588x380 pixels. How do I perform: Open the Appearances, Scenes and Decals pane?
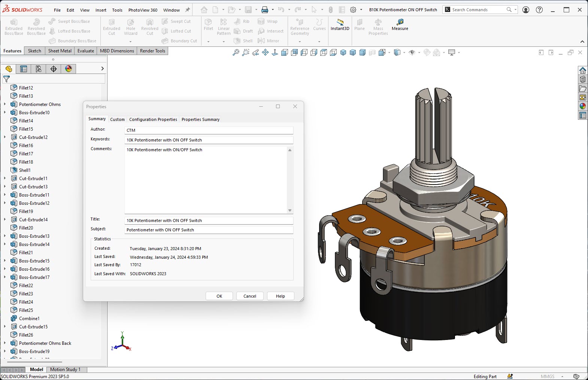click(x=583, y=106)
